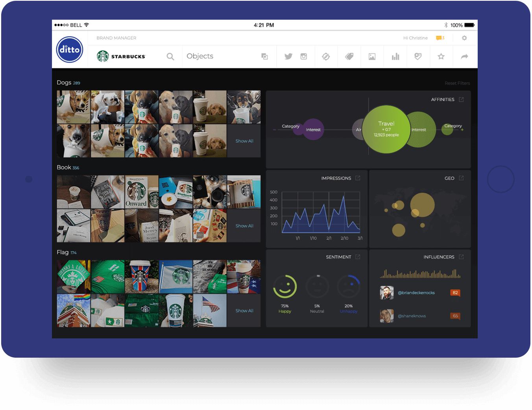Click the Category label near the plus end
The image size is (532, 410).
coord(453,126)
